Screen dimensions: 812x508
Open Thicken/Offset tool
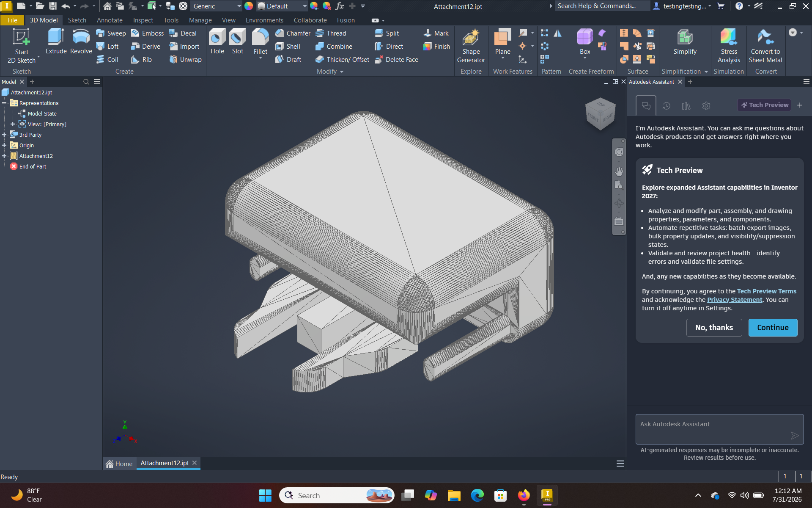click(342, 59)
